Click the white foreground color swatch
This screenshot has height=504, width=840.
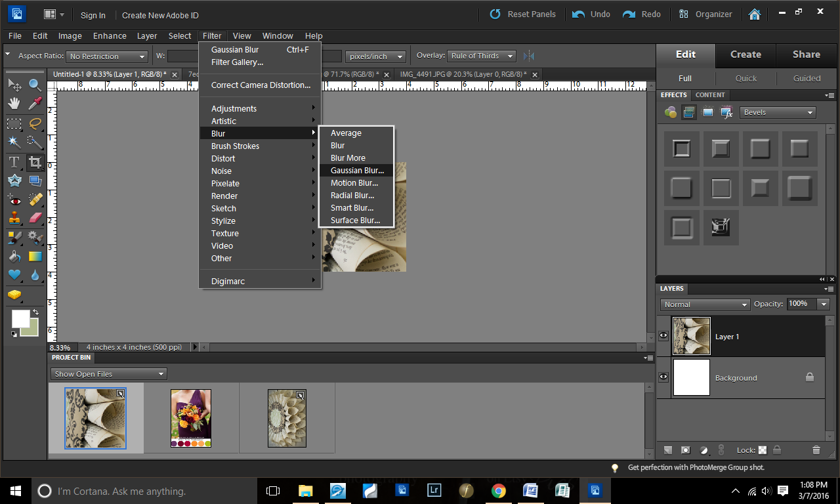[20, 319]
